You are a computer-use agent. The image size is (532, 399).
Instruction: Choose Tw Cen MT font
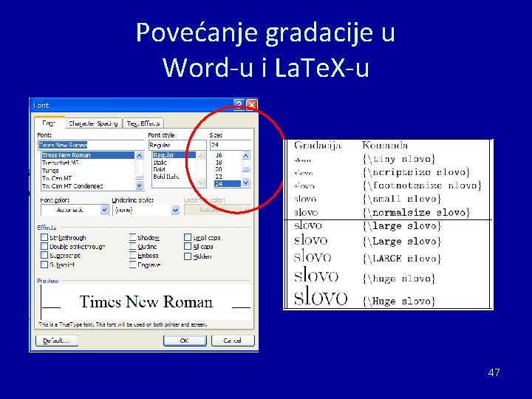pos(57,179)
